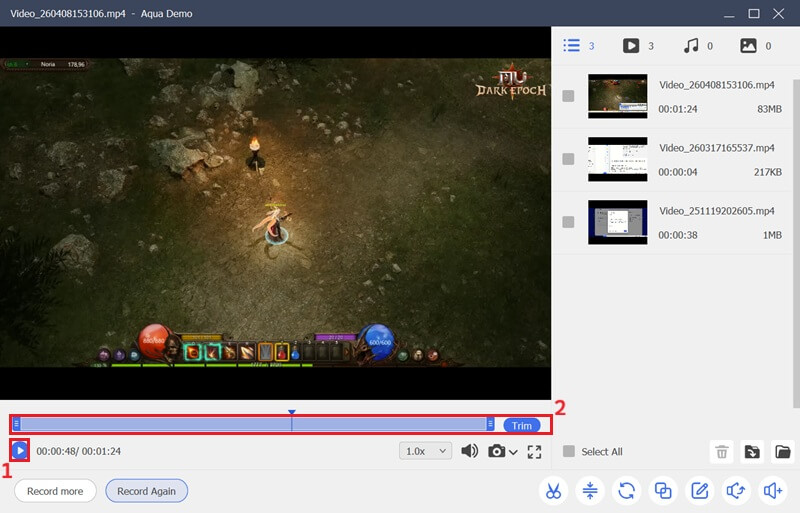Viewport: 800px width, 513px height.
Task: Click the 00:00:48/ 00:01:24 time display
Action: pyautogui.click(x=79, y=451)
